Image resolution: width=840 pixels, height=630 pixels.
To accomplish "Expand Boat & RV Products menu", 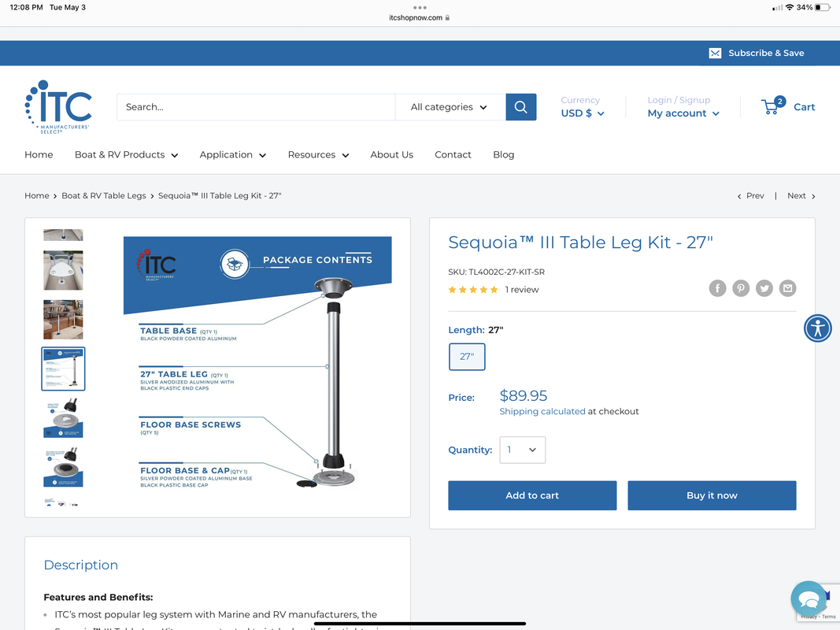I will pos(127,155).
